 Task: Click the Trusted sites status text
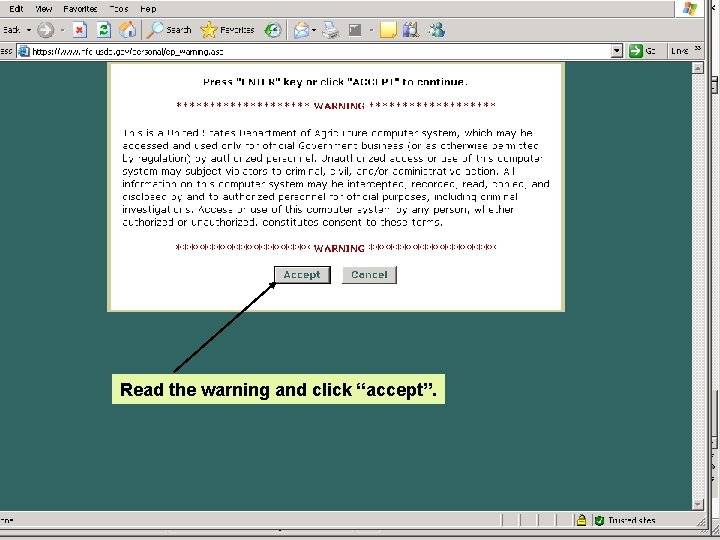click(632, 520)
